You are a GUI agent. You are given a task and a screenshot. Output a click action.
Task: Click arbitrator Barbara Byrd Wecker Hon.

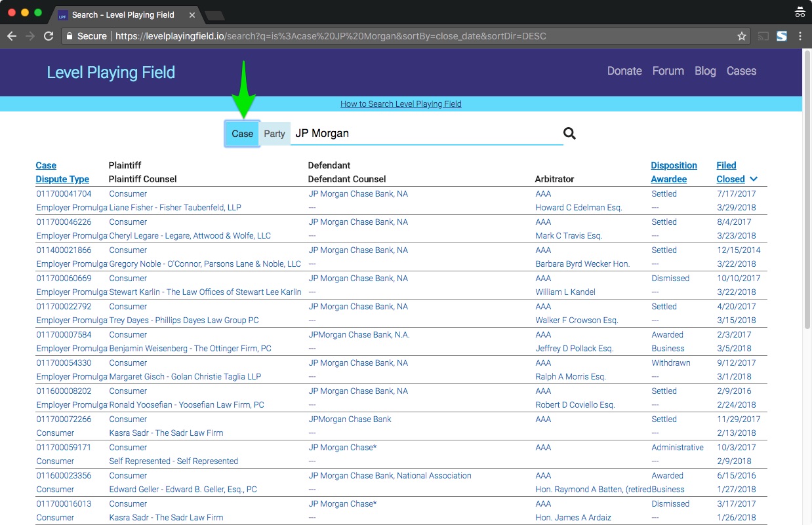point(582,264)
